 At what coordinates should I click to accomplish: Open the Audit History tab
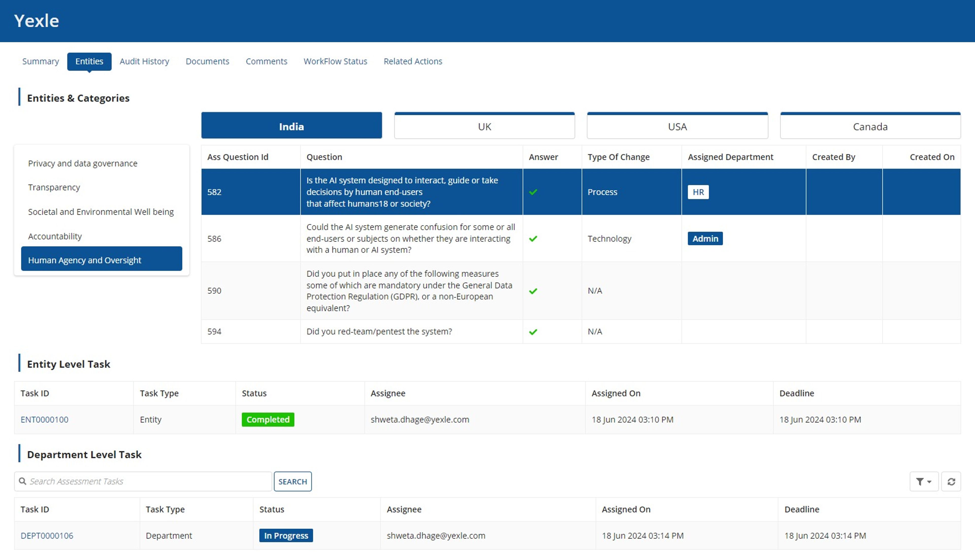click(144, 61)
